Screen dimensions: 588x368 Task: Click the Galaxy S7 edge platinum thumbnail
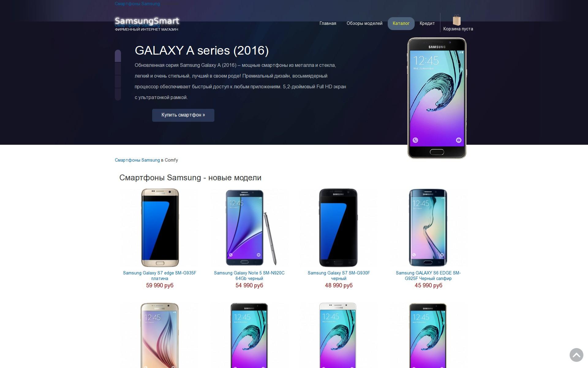coord(160,228)
